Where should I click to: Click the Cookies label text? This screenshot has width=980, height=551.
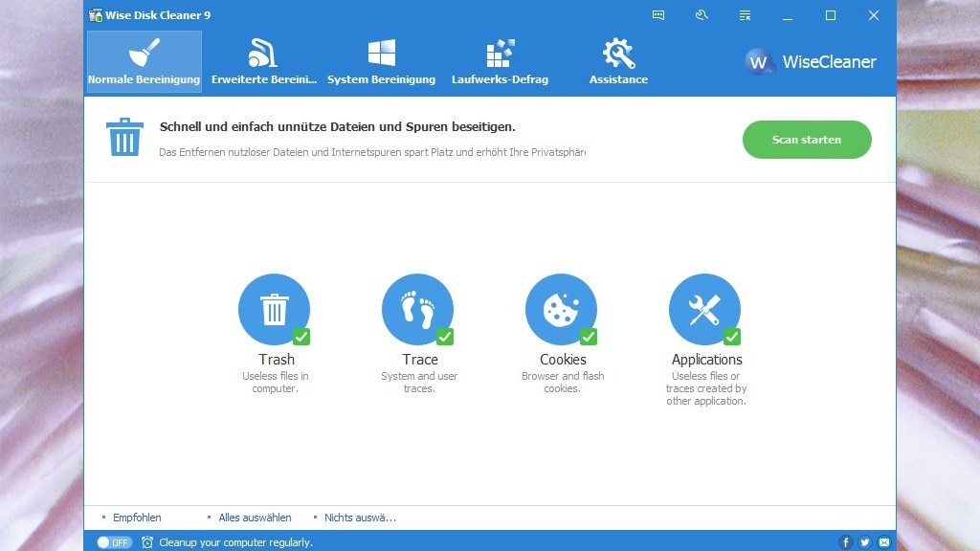point(563,360)
